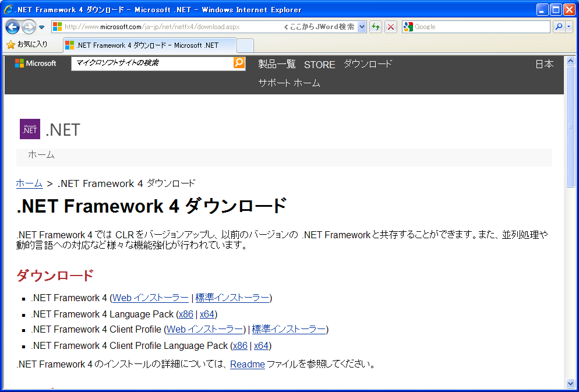
Task: Close the Internet Explorer window
Action: [x=569, y=10]
